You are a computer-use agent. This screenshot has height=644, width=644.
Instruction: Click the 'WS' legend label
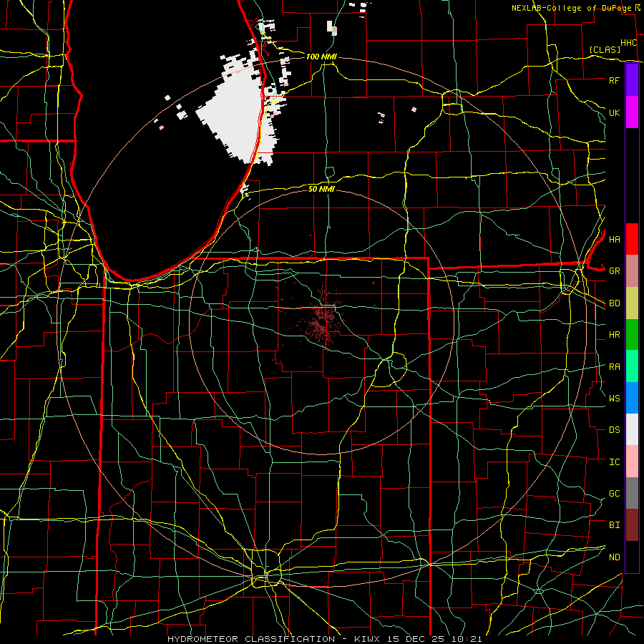click(614, 398)
